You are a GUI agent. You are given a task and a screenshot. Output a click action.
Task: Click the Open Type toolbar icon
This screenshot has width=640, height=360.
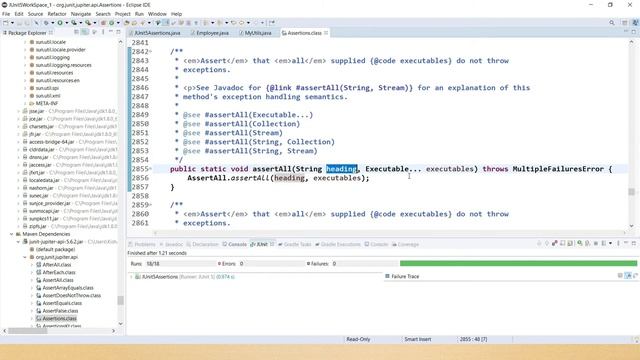pos(127,23)
